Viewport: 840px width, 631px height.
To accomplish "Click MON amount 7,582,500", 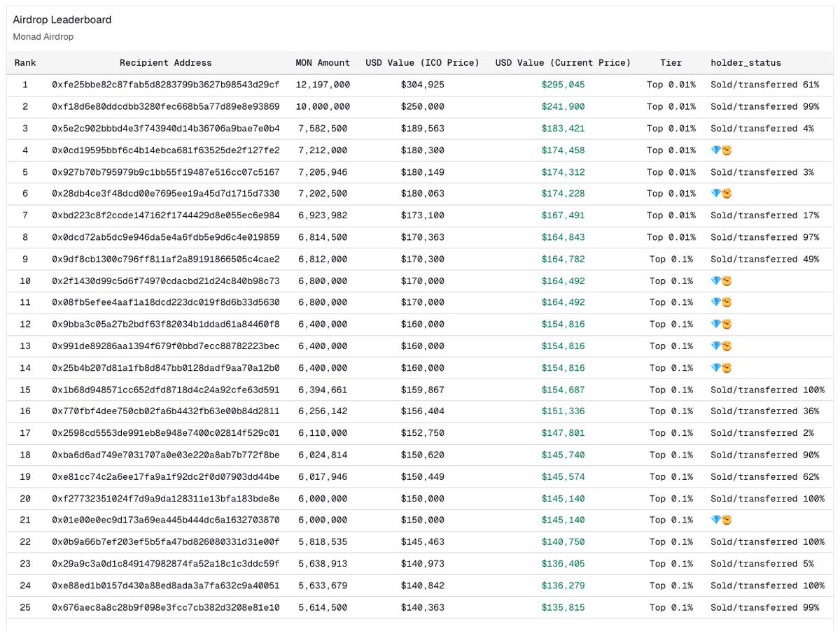I will 323,129.
